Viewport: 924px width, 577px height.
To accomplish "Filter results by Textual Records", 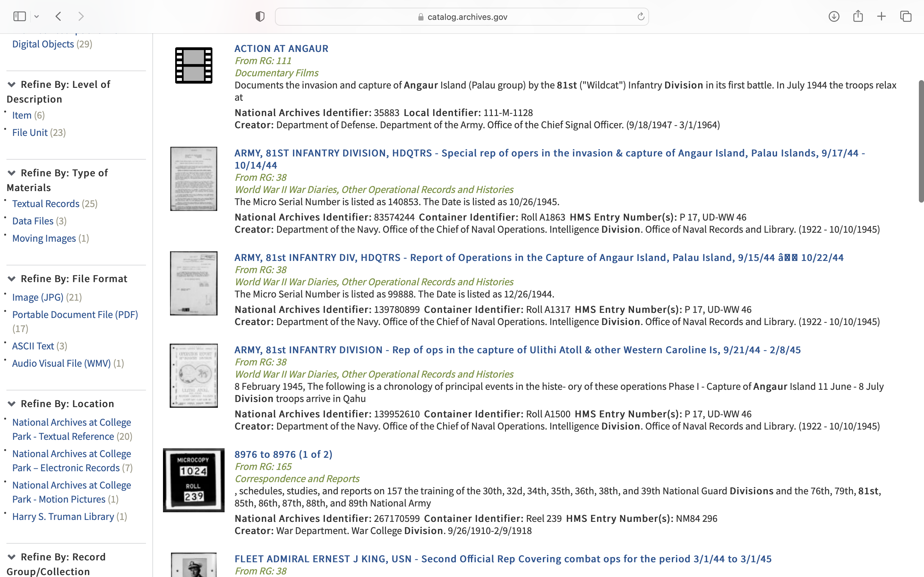I will click(46, 204).
